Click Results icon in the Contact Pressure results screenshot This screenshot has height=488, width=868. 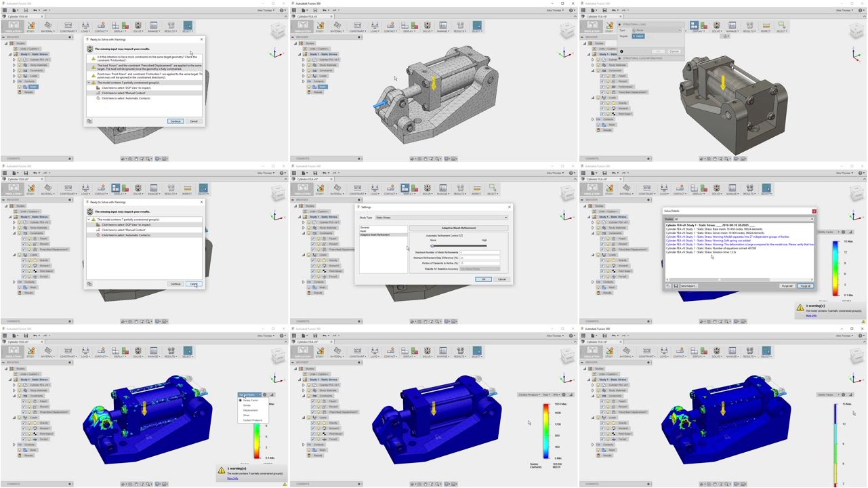(460, 351)
